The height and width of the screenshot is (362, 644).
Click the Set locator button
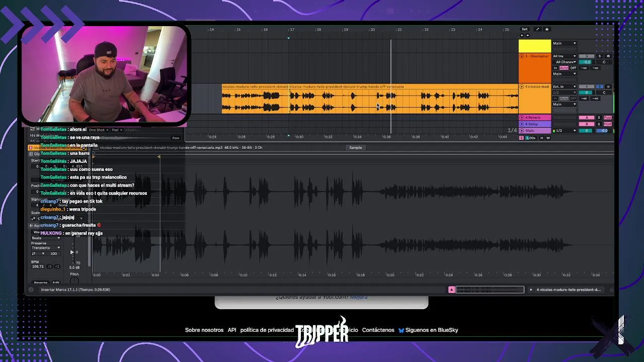pos(525,29)
